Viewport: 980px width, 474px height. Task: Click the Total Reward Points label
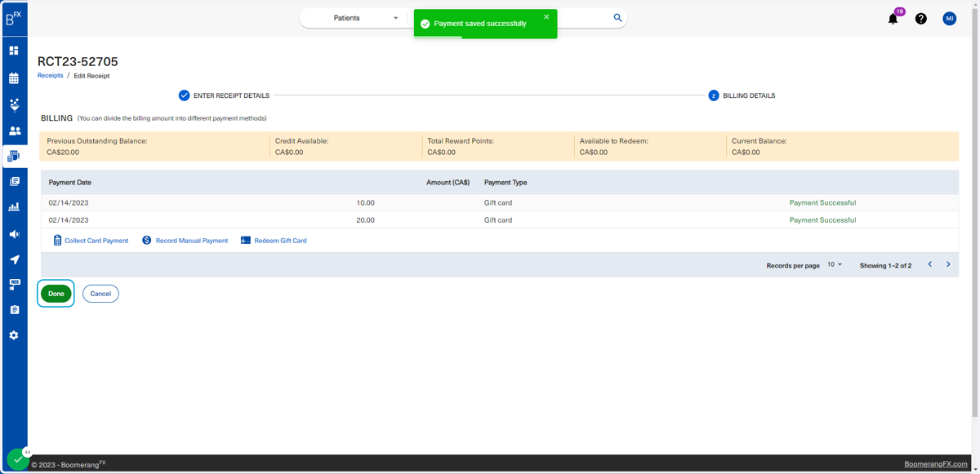pos(461,141)
